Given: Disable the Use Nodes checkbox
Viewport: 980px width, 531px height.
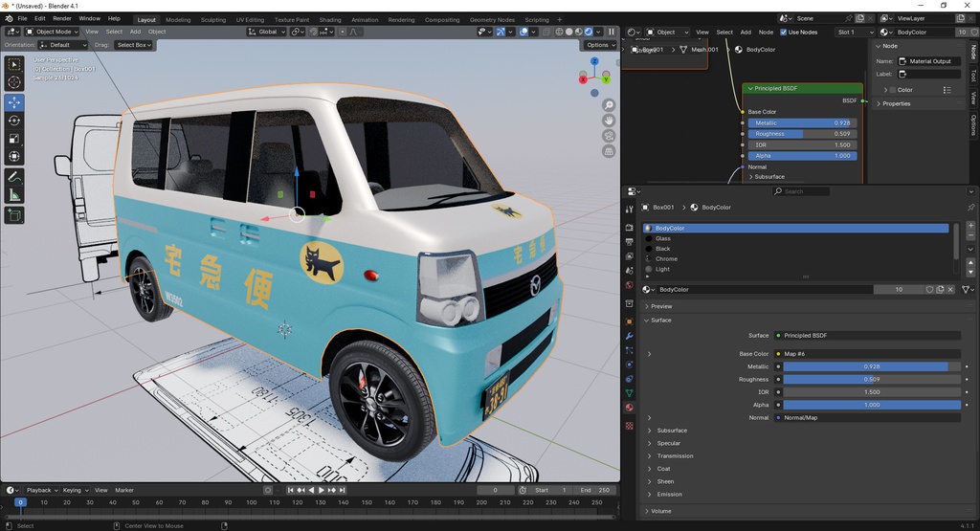Looking at the screenshot, I should [784, 32].
